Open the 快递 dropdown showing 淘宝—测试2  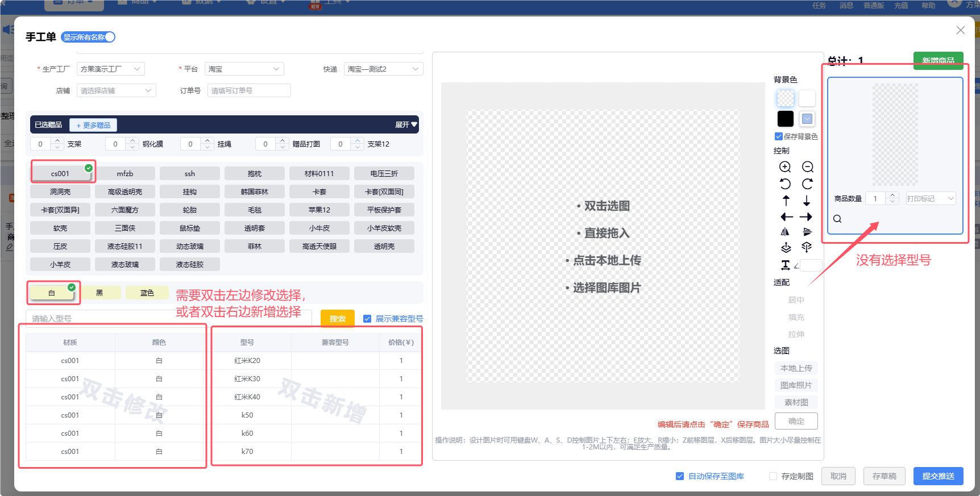384,69
